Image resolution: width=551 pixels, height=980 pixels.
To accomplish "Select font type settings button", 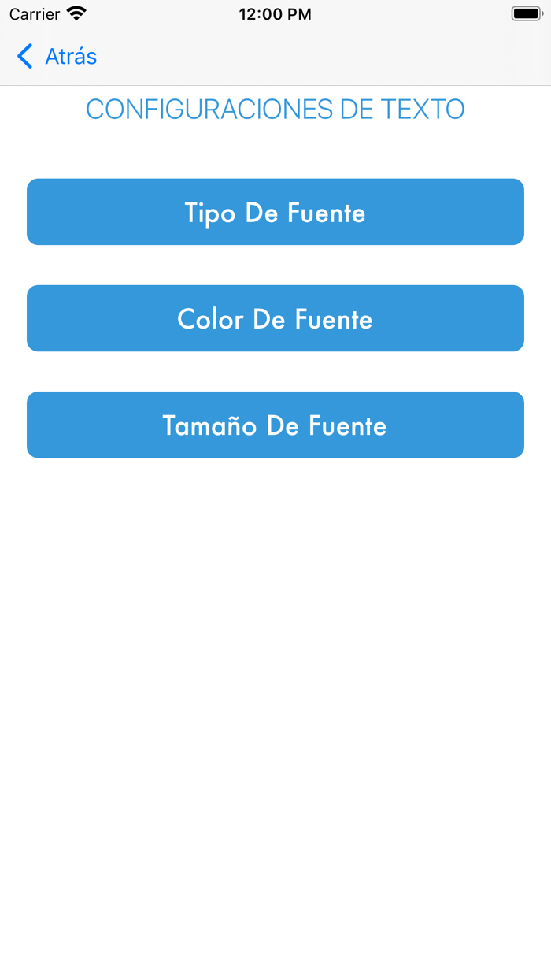I will point(275,212).
